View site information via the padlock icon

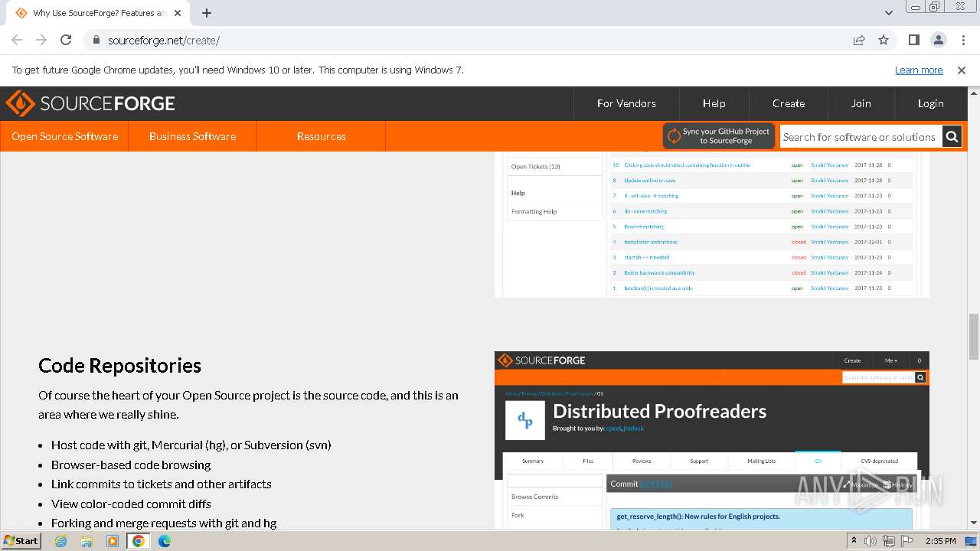(96, 41)
